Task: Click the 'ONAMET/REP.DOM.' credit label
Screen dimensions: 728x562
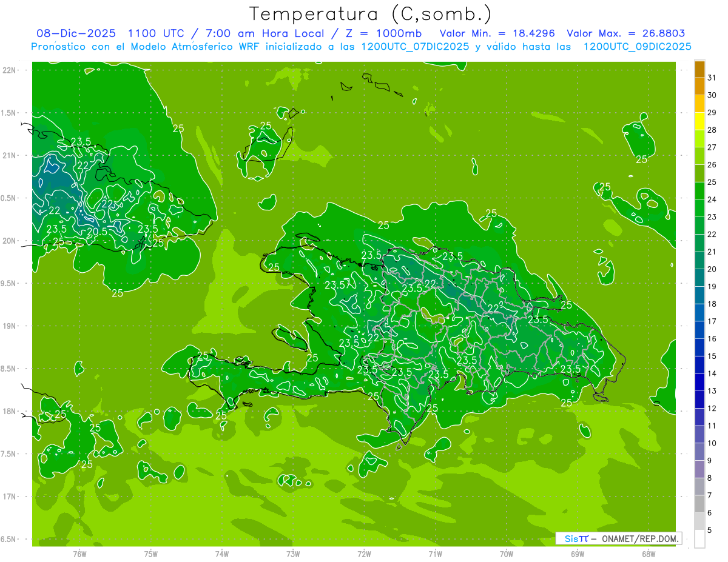Action: coord(639,538)
